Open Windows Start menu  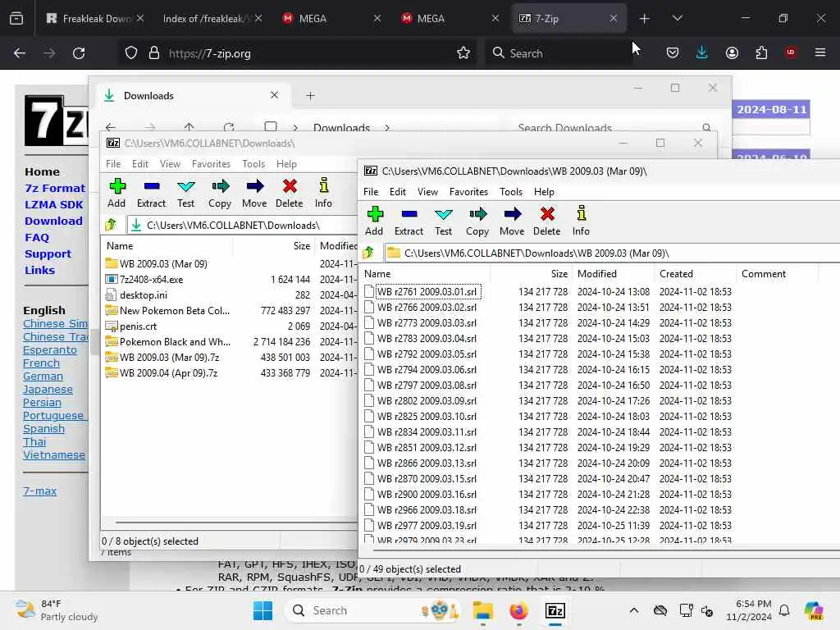pyautogui.click(x=262, y=610)
